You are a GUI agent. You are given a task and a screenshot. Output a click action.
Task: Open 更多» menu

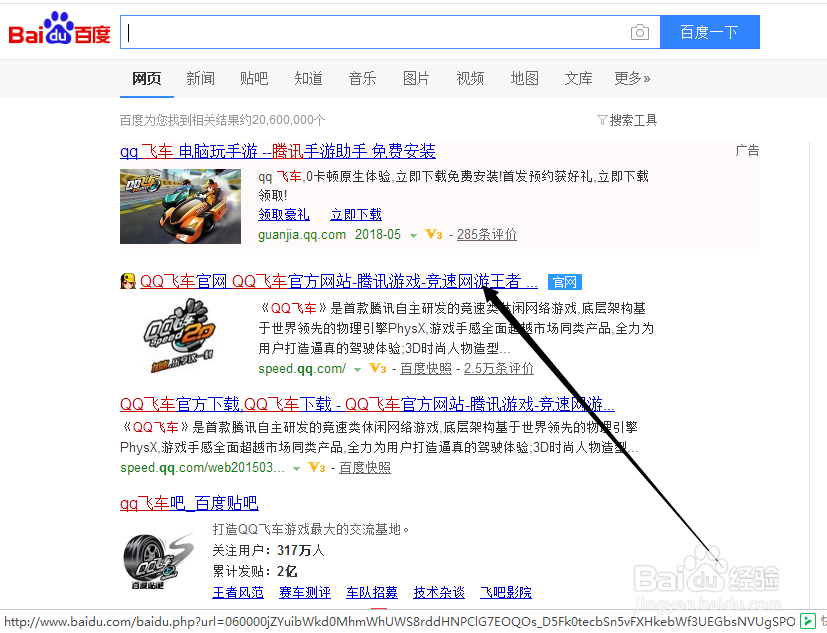pos(632,79)
